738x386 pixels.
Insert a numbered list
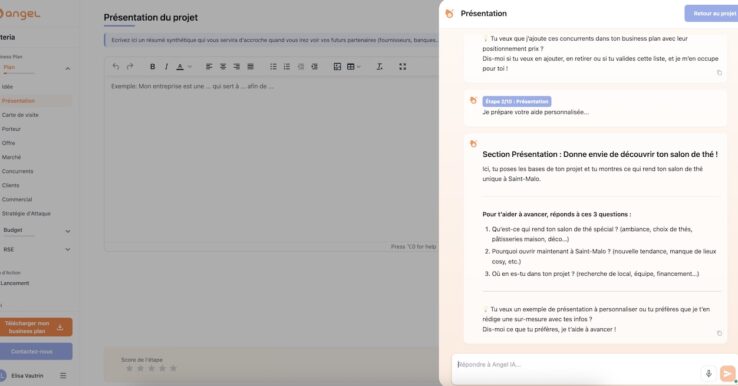287,67
